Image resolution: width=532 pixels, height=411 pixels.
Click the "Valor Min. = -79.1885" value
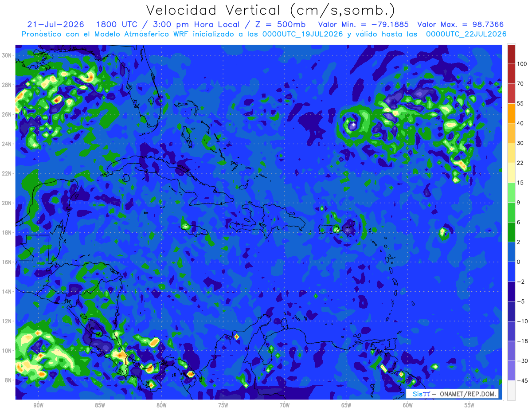tap(364, 24)
